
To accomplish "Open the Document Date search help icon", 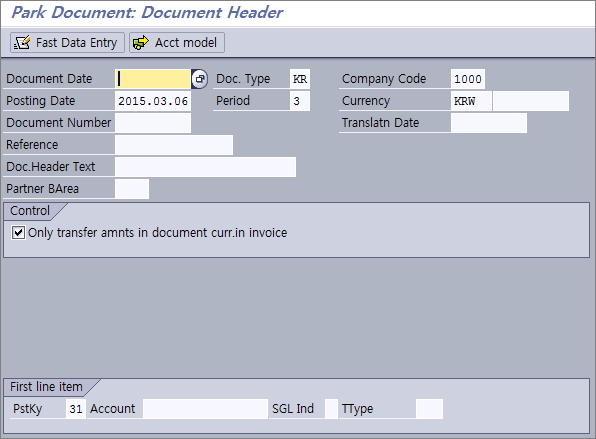I will click(200, 79).
